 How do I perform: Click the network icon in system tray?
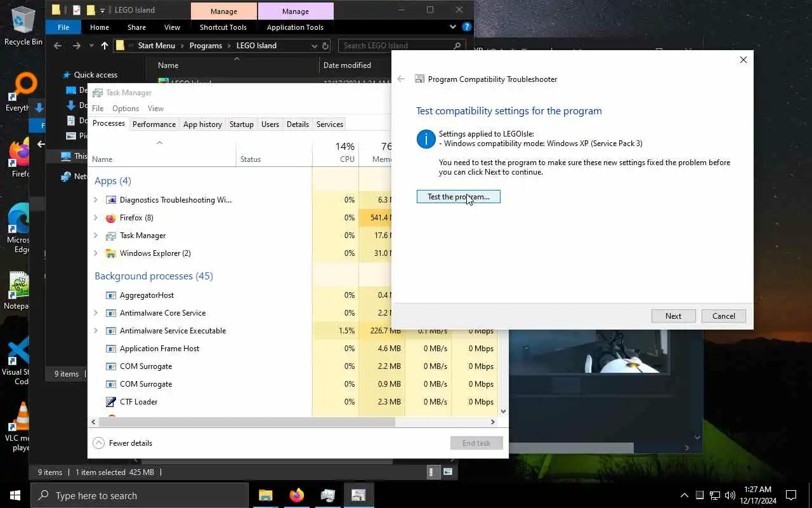click(x=714, y=495)
